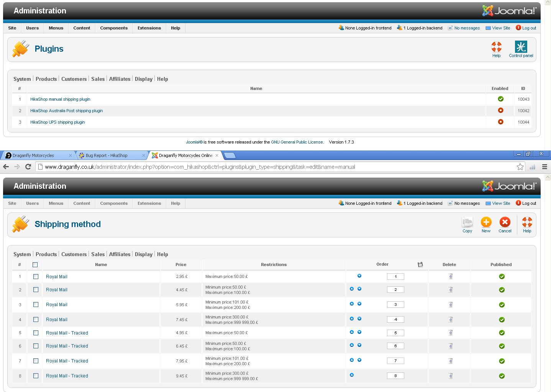
Task: Tick the checkbox for row 1 Royal Mail
Action: coord(36,276)
